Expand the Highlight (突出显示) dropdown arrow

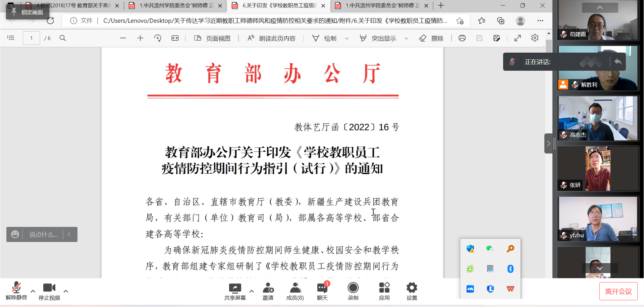[x=406, y=39]
